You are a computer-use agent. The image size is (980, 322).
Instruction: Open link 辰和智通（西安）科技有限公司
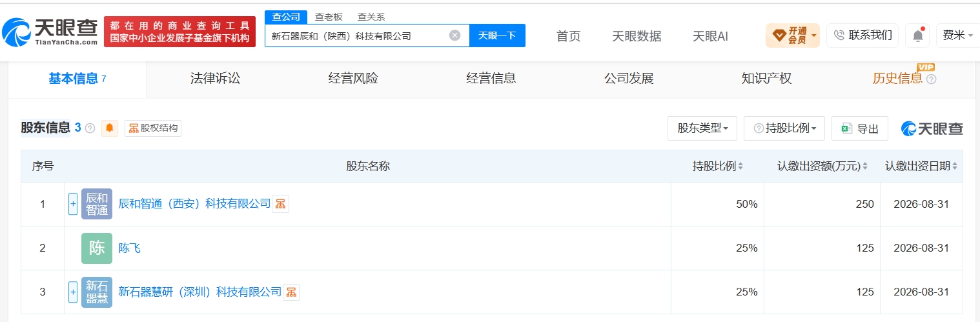(194, 204)
